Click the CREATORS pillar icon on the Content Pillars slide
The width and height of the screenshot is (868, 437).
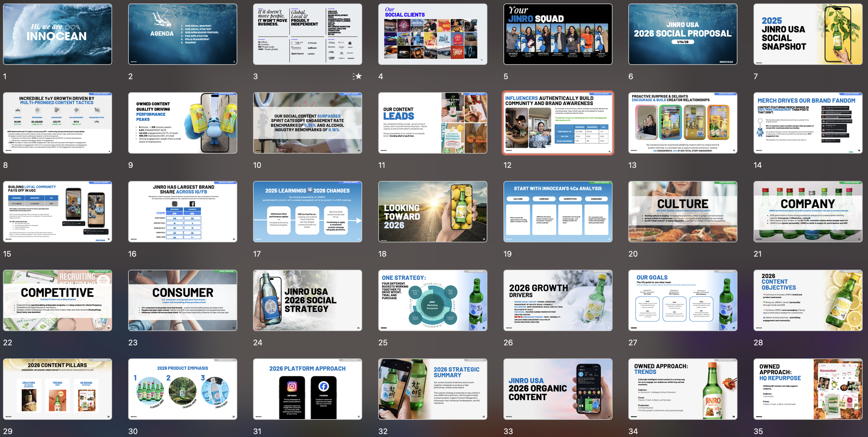pos(28,400)
